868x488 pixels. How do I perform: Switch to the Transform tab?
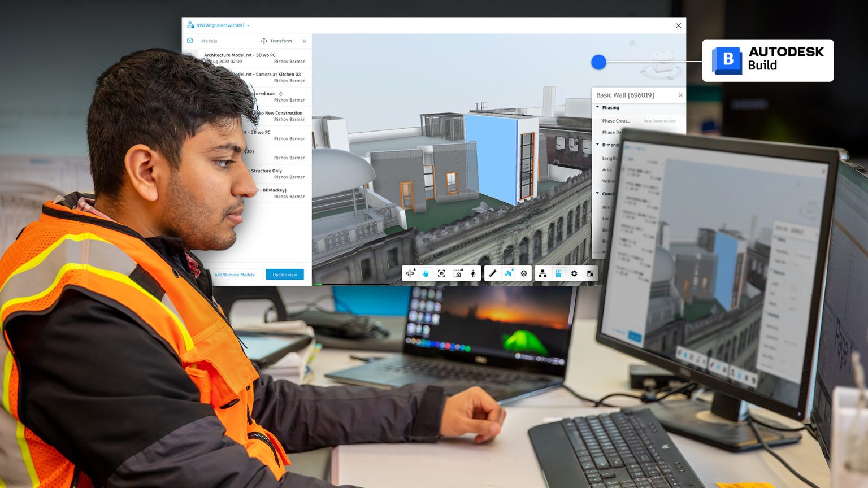pos(277,41)
